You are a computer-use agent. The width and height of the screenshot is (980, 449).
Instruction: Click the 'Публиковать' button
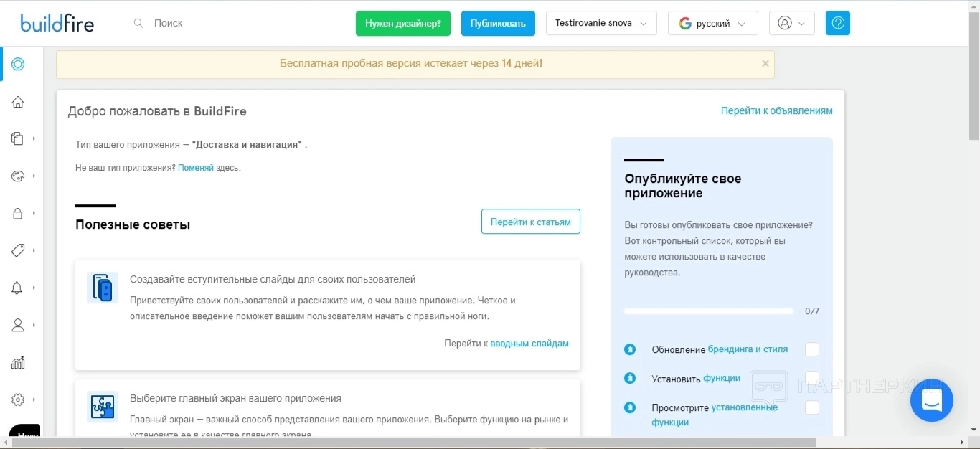[498, 23]
